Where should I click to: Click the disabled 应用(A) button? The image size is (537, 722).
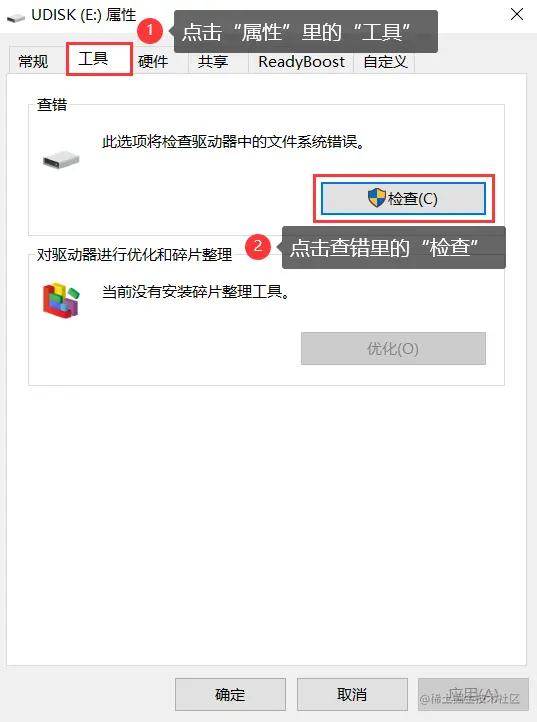473,694
